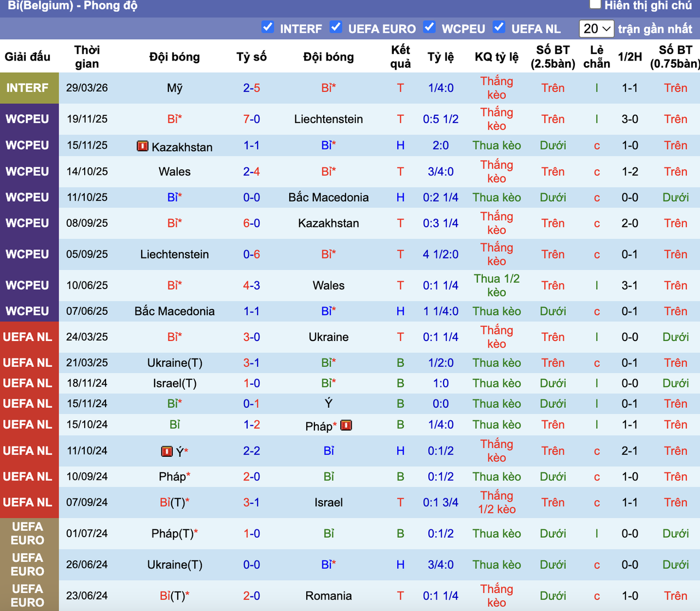The height and width of the screenshot is (611, 700).
Task: Open the 2-5 score of Mỹ vs Bỉ
Action: tap(252, 88)
